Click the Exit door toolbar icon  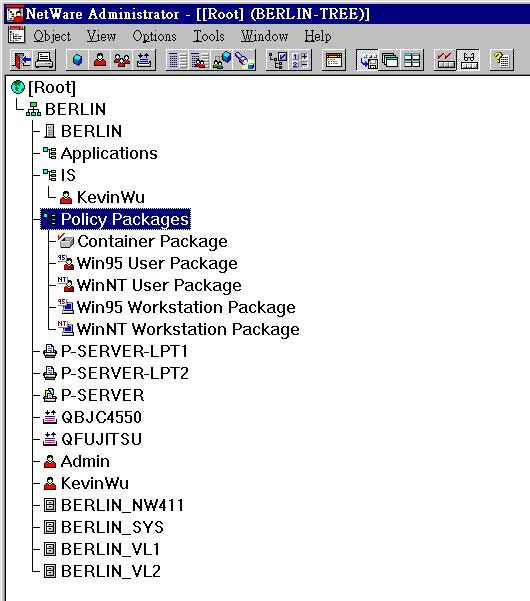tap(21, 60)
